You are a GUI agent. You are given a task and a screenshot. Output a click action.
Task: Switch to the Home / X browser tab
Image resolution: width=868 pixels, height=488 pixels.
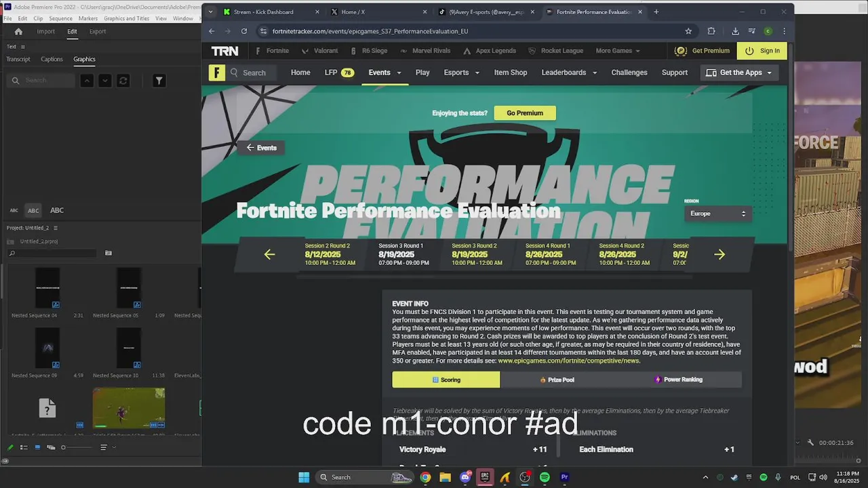coord(378,12)
